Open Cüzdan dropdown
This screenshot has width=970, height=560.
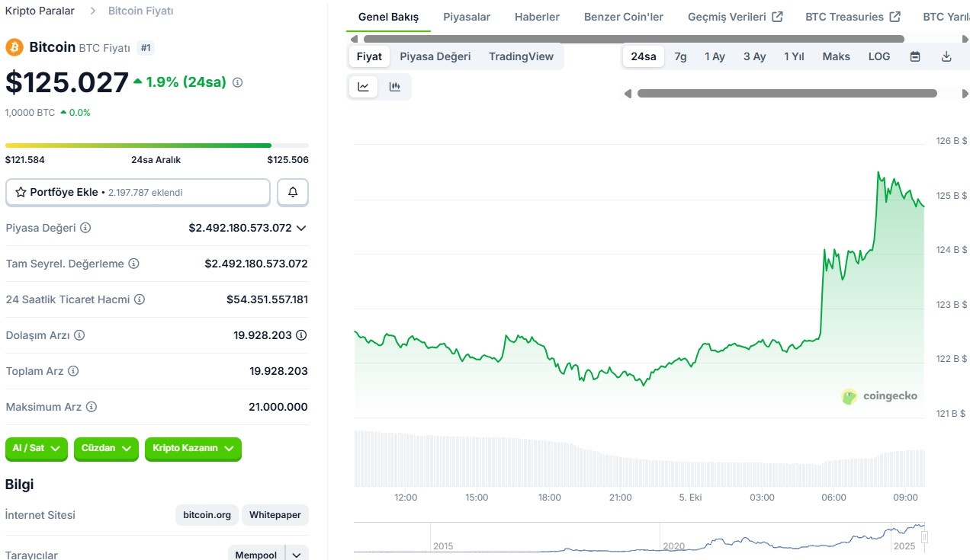(x=107, y=449)
